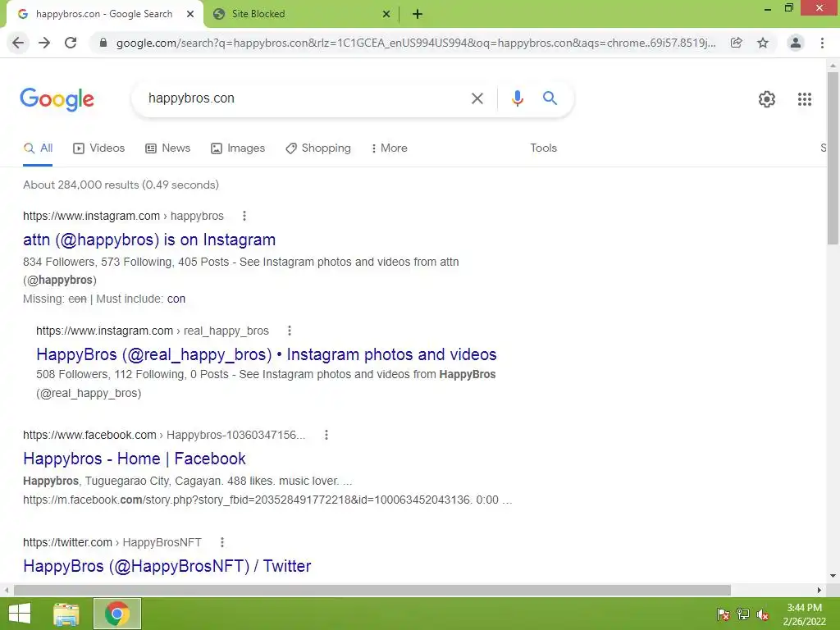Run the search with the magnifier icon

(550, 98)
